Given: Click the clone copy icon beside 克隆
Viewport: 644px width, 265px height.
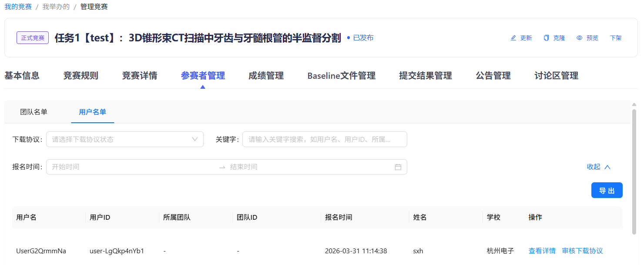Looking at the screenshot, I should pyautogui.click(x=546, y=38).
